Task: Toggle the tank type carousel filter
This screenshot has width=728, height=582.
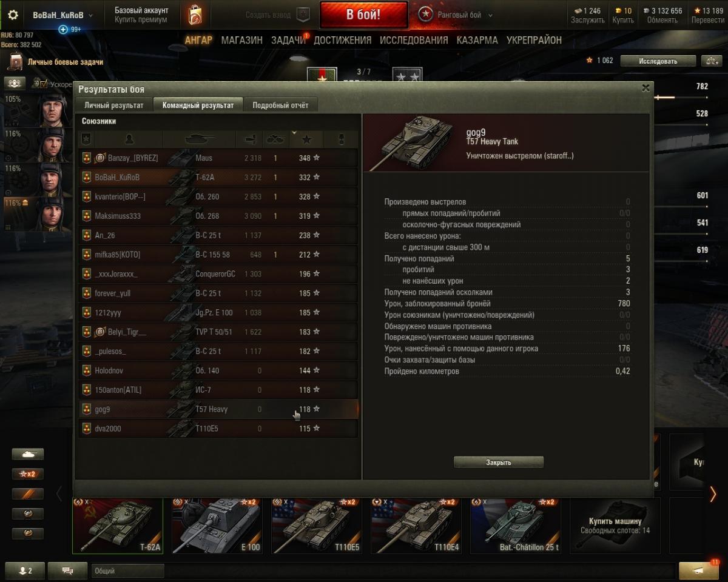Action: [28, 454]
